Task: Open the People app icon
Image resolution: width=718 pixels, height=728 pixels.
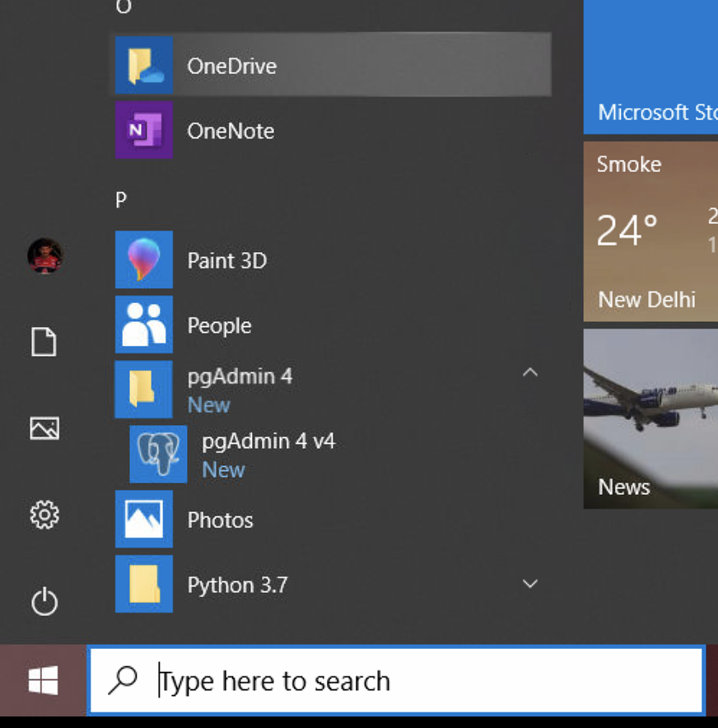Action: tap(143, 325)
